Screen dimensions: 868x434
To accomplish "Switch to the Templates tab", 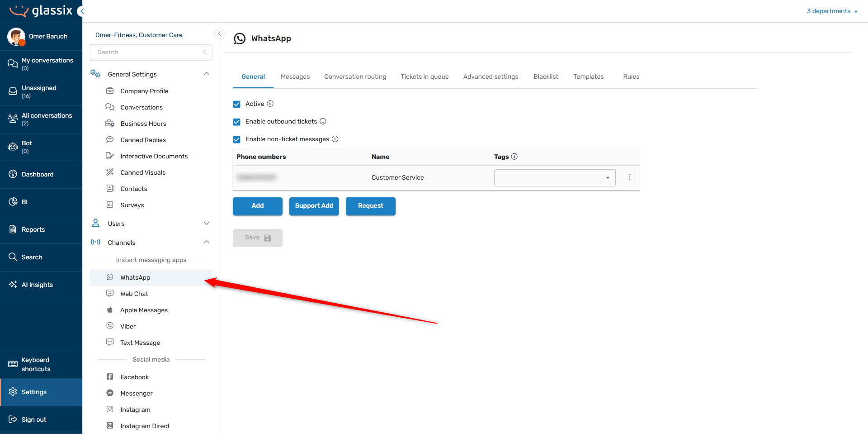I will coord(589,77).
